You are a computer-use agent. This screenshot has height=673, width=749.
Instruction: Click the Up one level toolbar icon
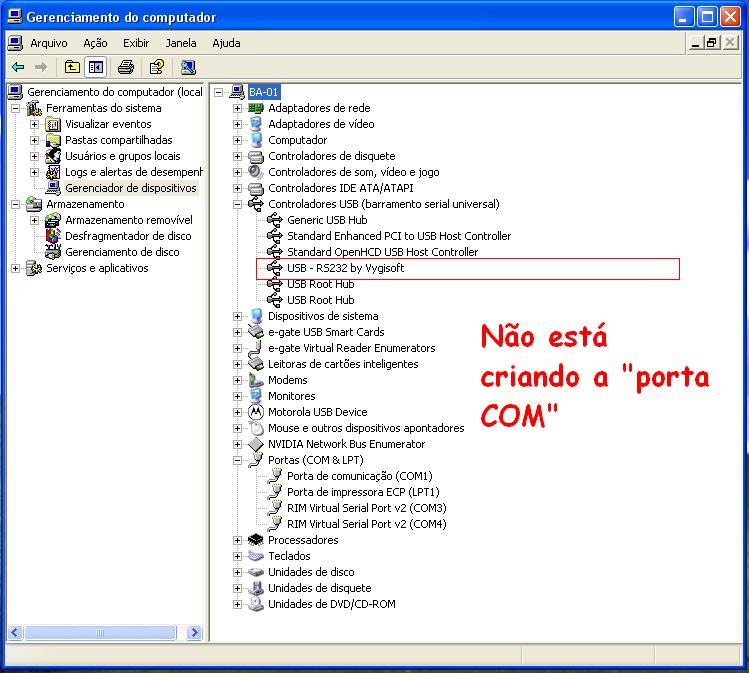pyautogui.click(x=72, y=67)
